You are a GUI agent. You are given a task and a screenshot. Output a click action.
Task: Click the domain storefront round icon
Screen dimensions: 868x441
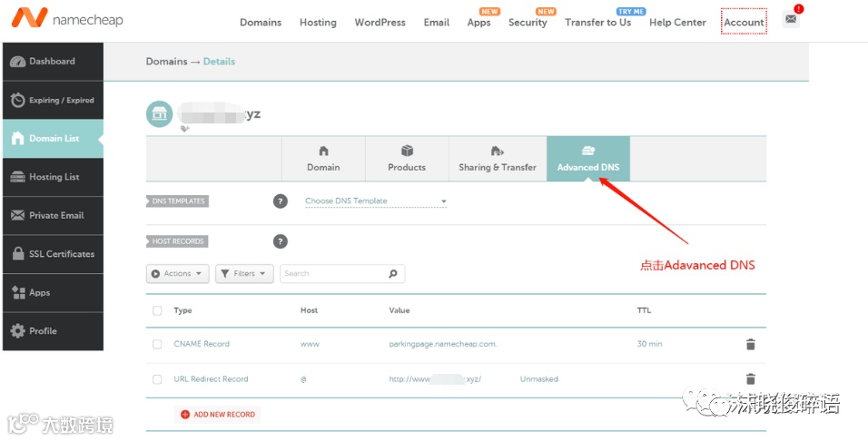160,114
